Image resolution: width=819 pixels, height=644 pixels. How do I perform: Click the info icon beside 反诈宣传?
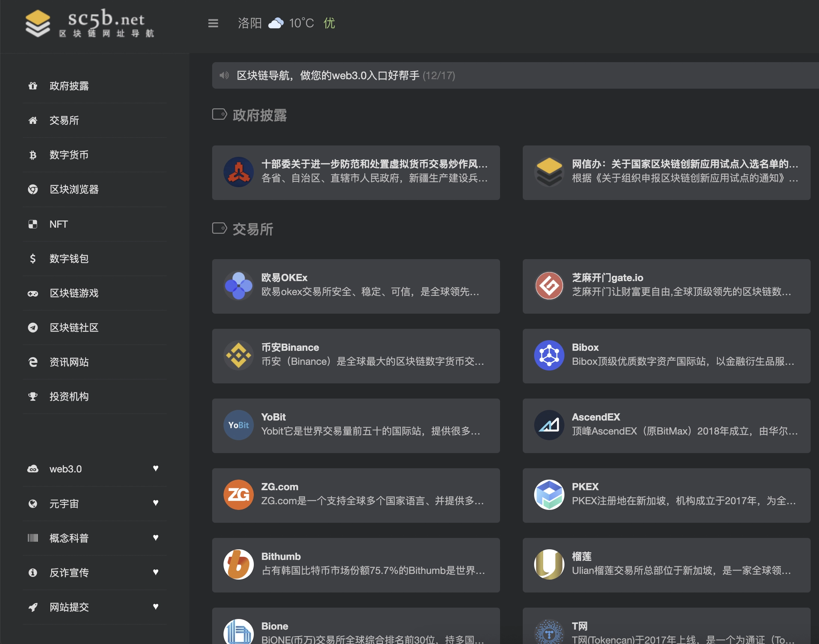[33, 572]
